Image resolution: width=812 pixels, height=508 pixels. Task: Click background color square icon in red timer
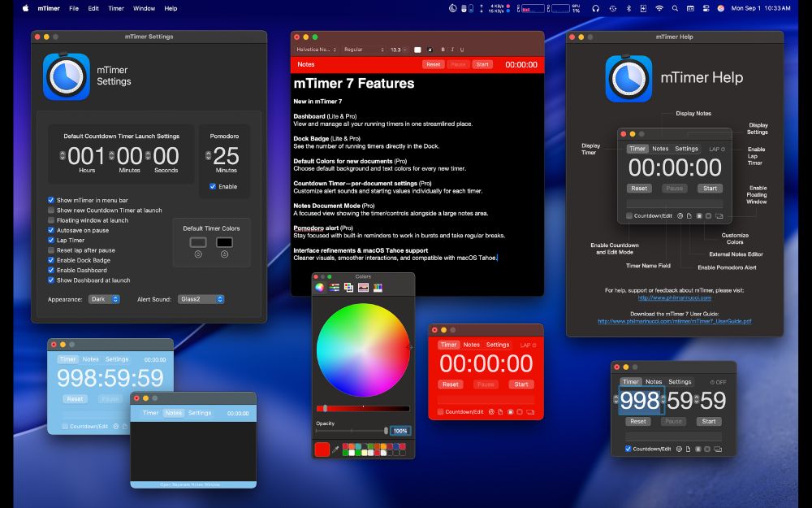pyautogui.click(x=510, y=412)
